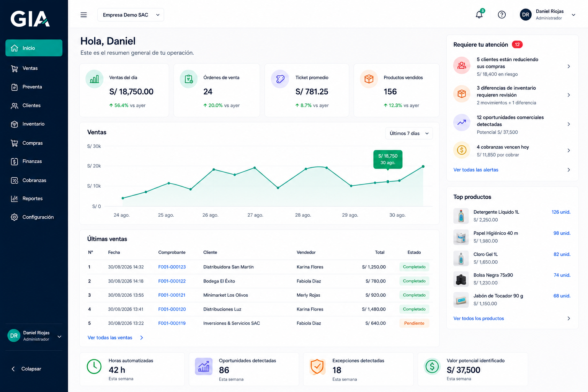Image resolution: width=588 pixels, height=392 pixels.
Task: Open comprobante F001-000123
Action: (172, 267)
